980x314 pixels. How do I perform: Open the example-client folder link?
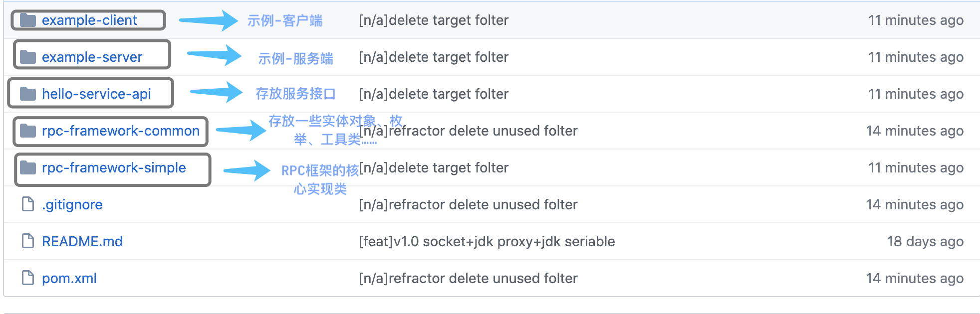89,20
